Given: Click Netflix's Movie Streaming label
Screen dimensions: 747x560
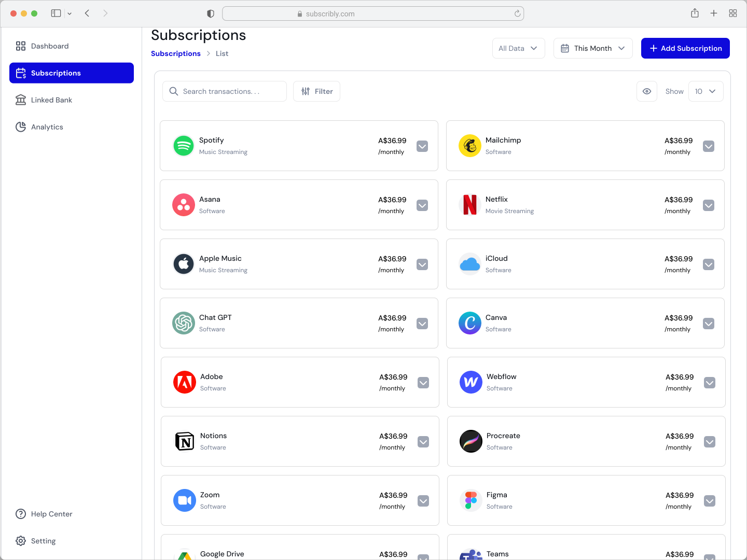Looking at the screenshot, I should click(509, 211).
